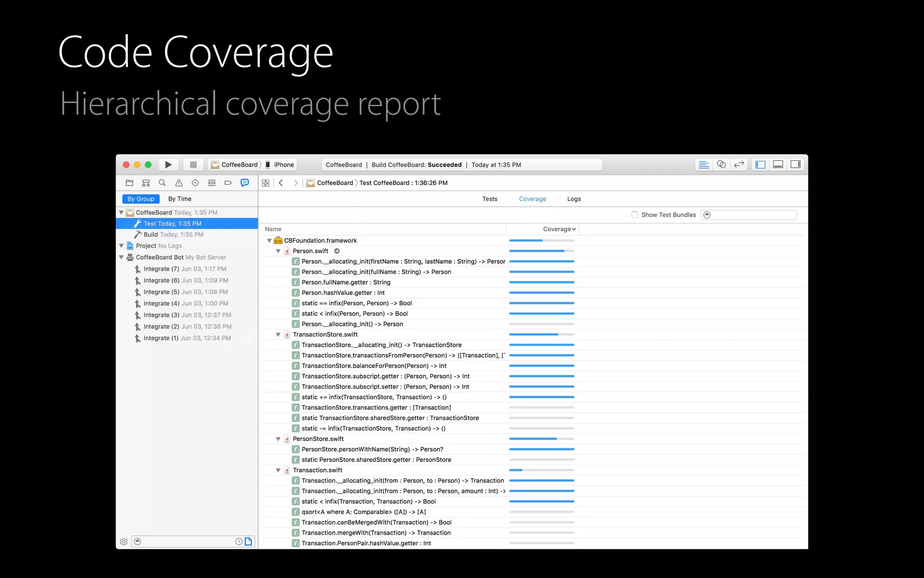Open the Issue navigator warning icon
Viewport: 924px width, 578px height.
179,183
